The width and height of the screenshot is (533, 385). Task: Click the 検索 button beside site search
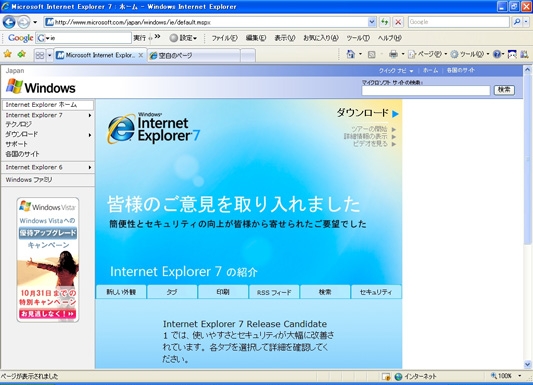[x=504, y=90]
